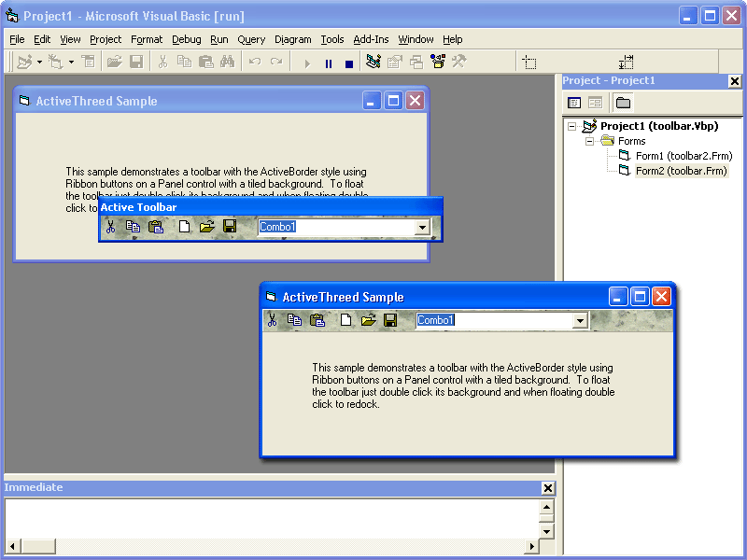747x560 pixels.
Task: Open Combo1 dropdown in docked form toolbar
Action: coord(580,321)
